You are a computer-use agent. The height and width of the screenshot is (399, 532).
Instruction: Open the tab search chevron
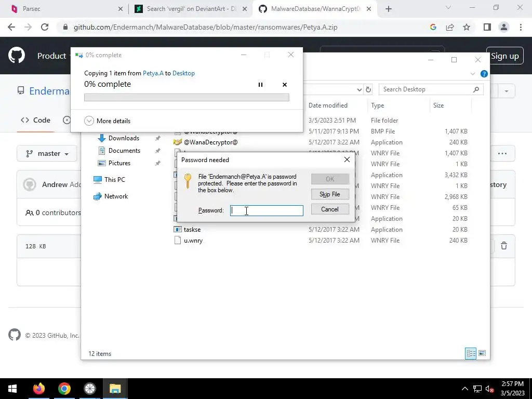[x=448, y=7]
